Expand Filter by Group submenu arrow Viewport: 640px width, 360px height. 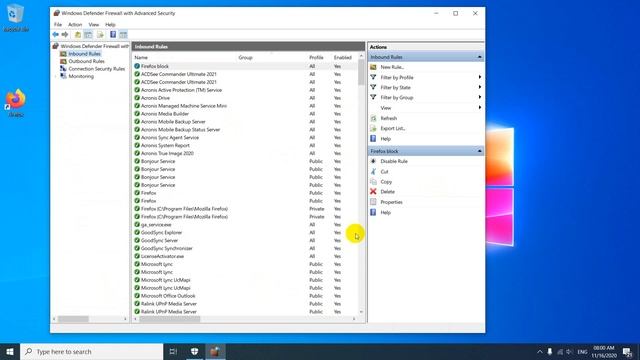tap(480, 98)
